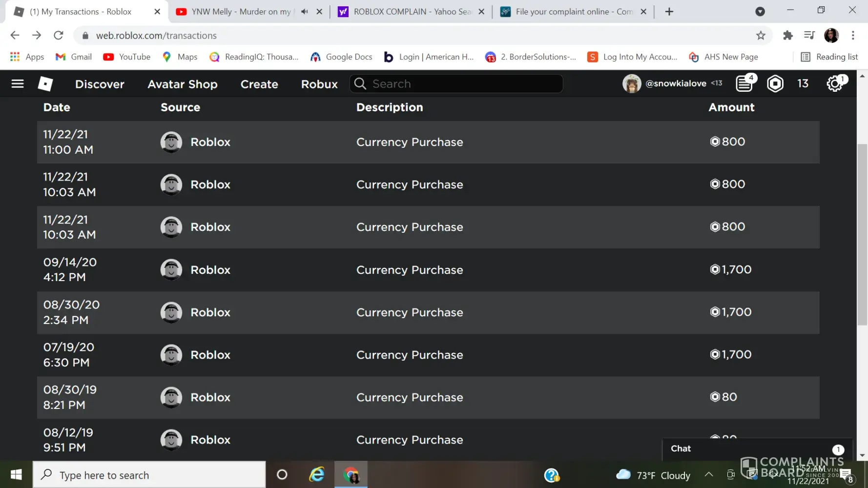Viewport: 868px width, 488px height.
Task: Mute the YNW Melly tab audio
Action: click(305, 12)
